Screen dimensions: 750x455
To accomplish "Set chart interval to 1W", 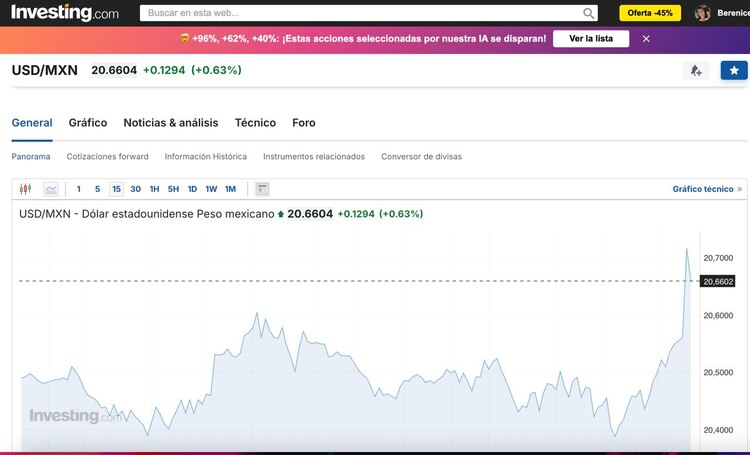I will point(211,189).
